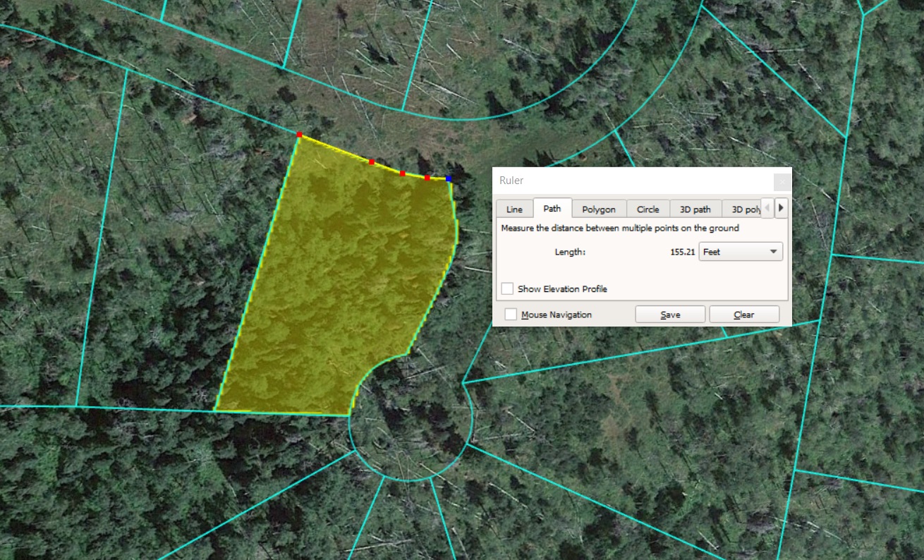Switch to the Line tab

[x=514, y=209]
